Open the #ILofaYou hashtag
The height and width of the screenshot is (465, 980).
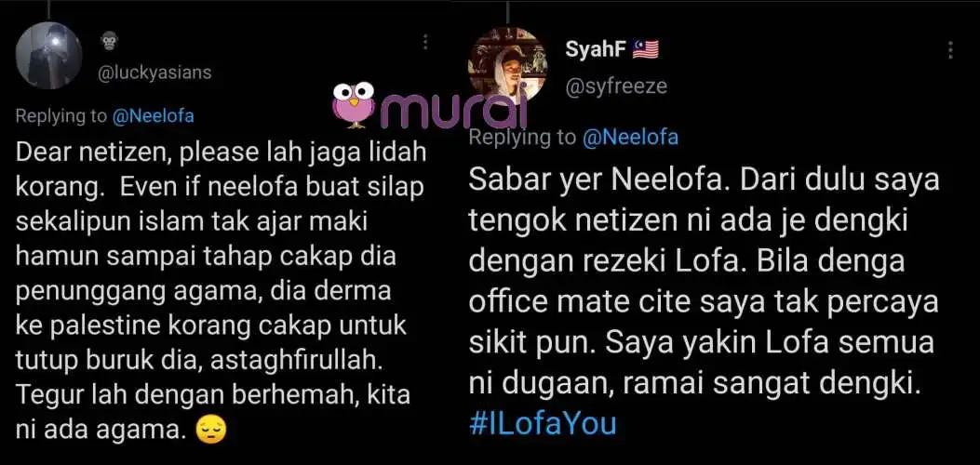[x=543, y=423]
